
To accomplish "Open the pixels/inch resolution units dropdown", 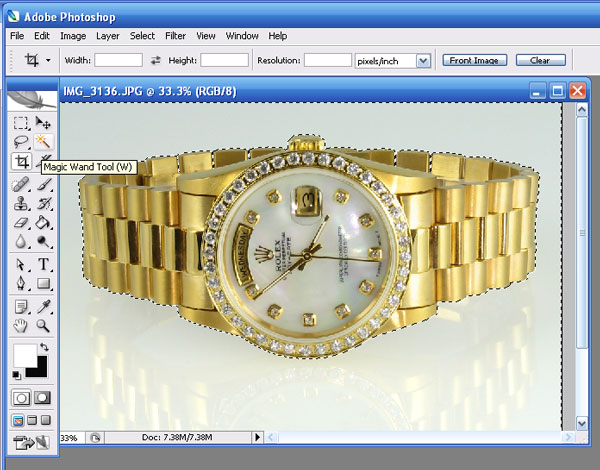I will click(423, 61).
